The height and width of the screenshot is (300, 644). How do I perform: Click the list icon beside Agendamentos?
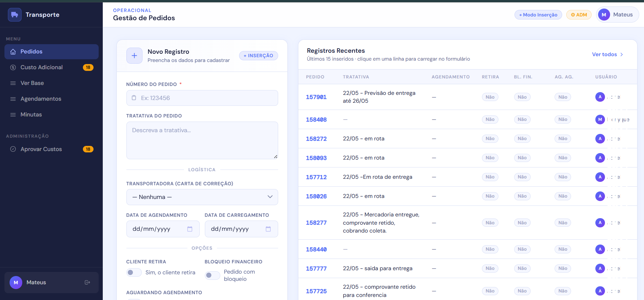coord(13,99)
